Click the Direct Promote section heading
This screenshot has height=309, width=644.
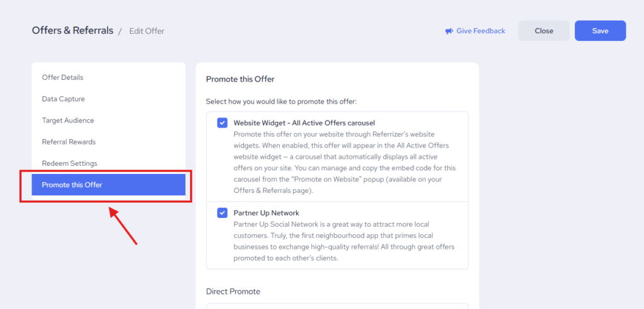pos(233,291)
